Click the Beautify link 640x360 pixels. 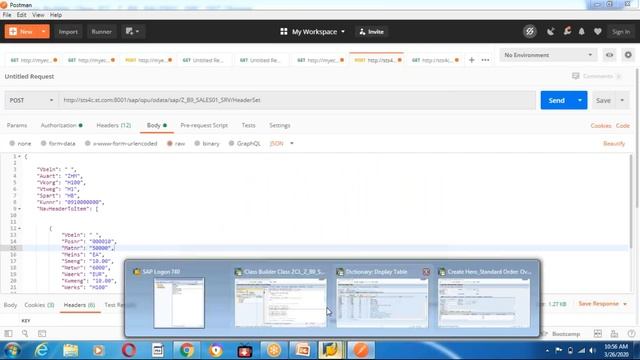[x=614, y=143]
